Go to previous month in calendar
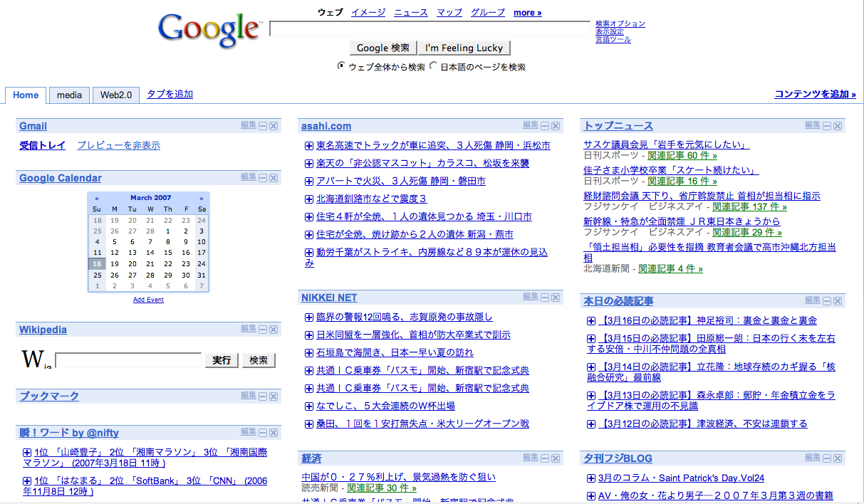Image resolution: width=864 pixels, height=504 pixels. (x=97, y=198)
